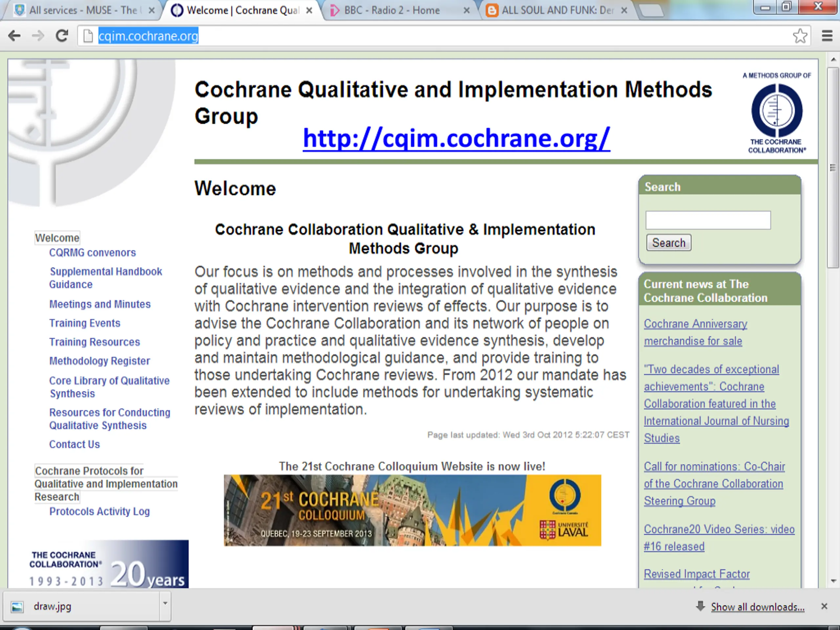
Task: Open the Methodology Register link
Action: [99, 361]
